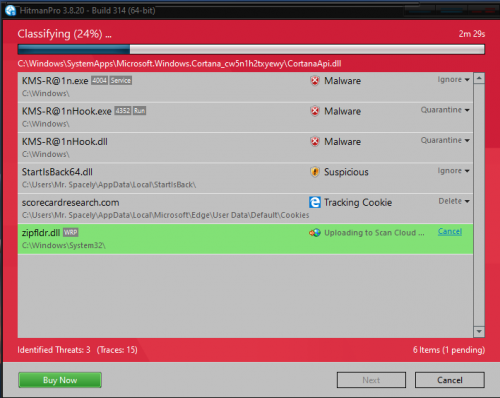Click the 6 Items (1 pending) text
Image resolution: width=500 pixels, height=398 pixels.
[x=449, y=350]
